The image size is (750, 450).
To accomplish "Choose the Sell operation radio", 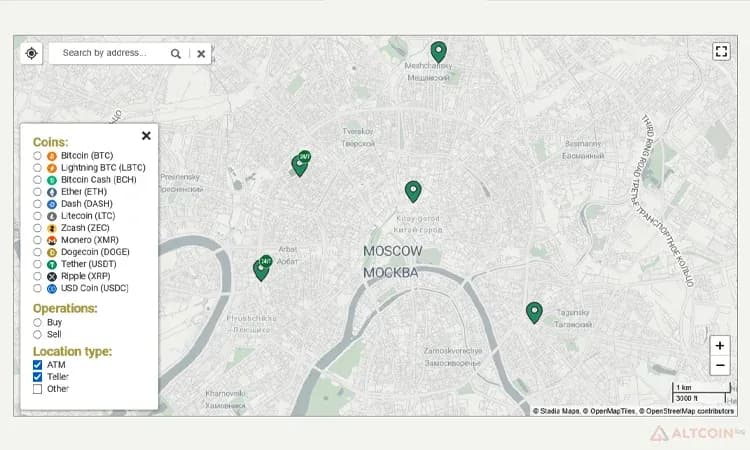I will tap(37, 334).
